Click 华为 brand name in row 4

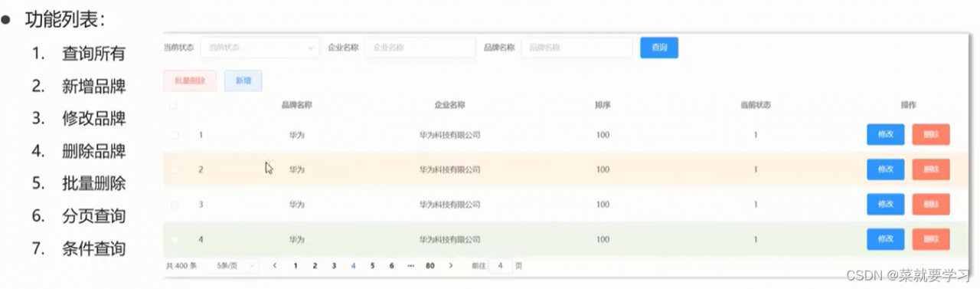click(x=296, y=239)
